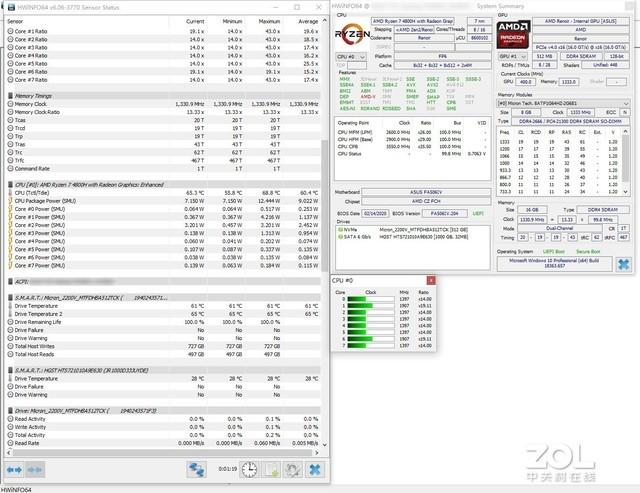Click the Motherboard name field ASUS FA506IV
The height and width of the screenshot is (493, 640).
426,192
